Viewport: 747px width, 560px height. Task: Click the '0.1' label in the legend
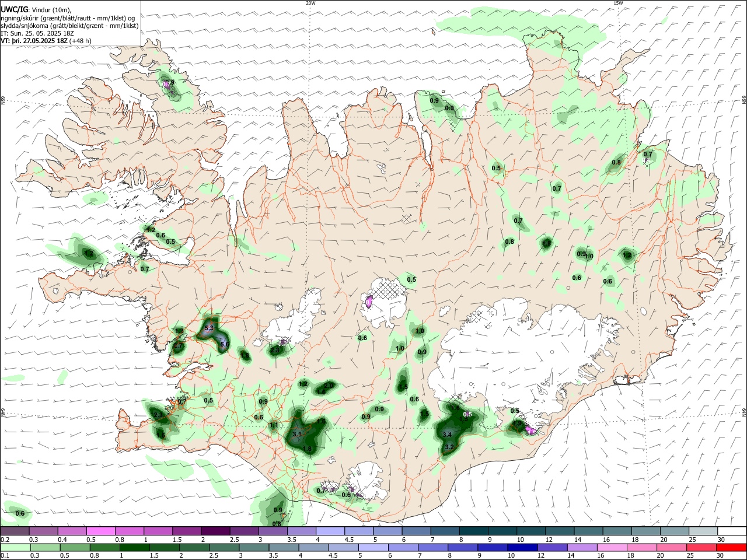(5, 556)
